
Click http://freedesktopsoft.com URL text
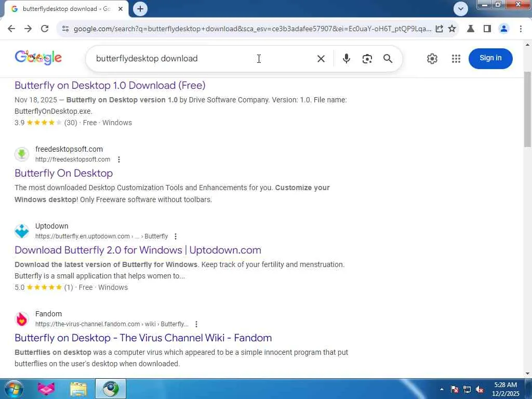tap(73, 159)
